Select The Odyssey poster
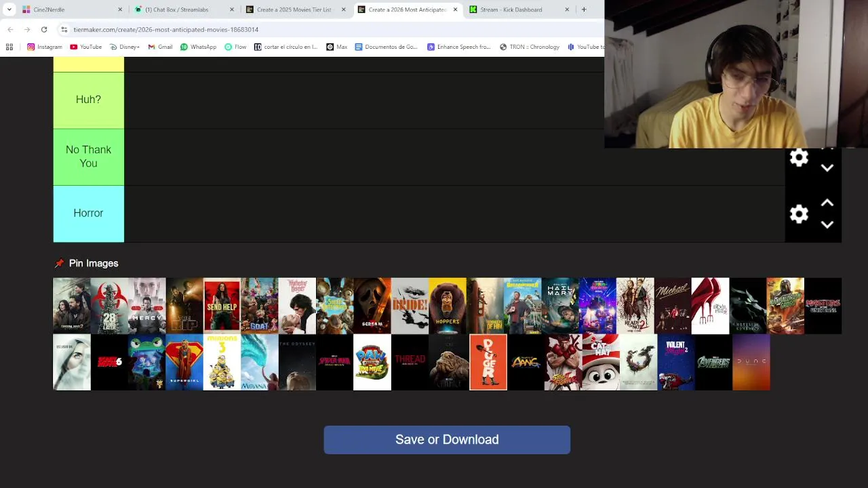The width and height of the screenshot is (868, 488). 297,363
